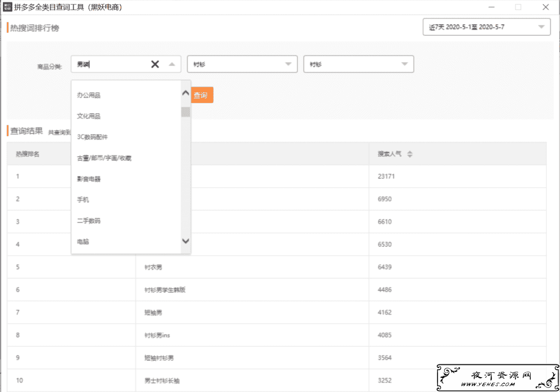The height and width of the screenshot is (392, 560).
Task: Collapse the 男装 category dropdown arrow
Action: [172, 64]
